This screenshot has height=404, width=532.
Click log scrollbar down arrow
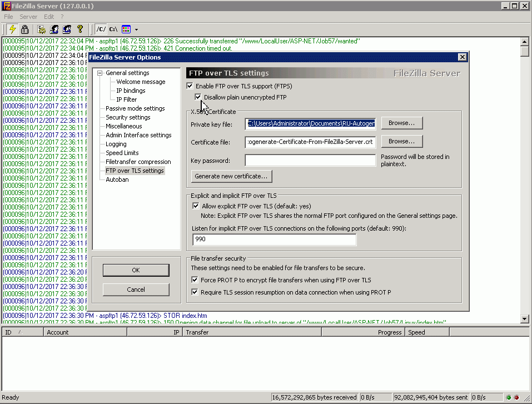[x=525, y=319]
